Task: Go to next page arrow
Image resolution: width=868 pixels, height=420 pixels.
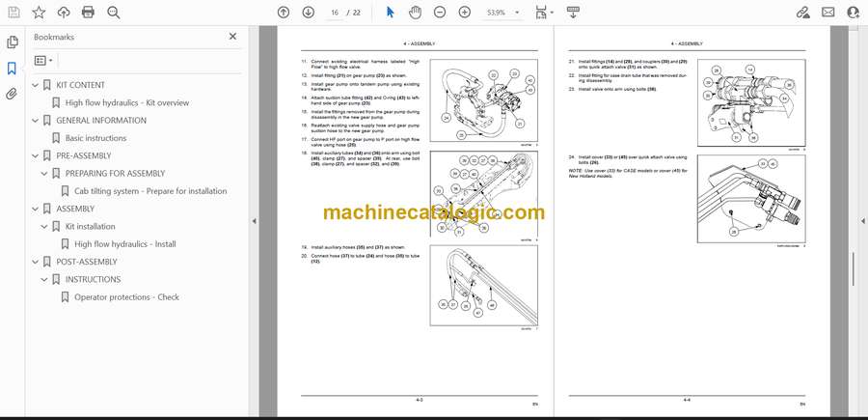Action: pyautogui.click(x=309, y=13)
